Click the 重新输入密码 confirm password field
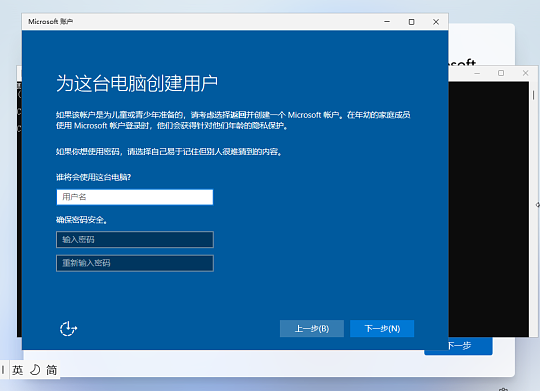The width and height of the screenshot is (540, 391). click(x=135, y=263)
